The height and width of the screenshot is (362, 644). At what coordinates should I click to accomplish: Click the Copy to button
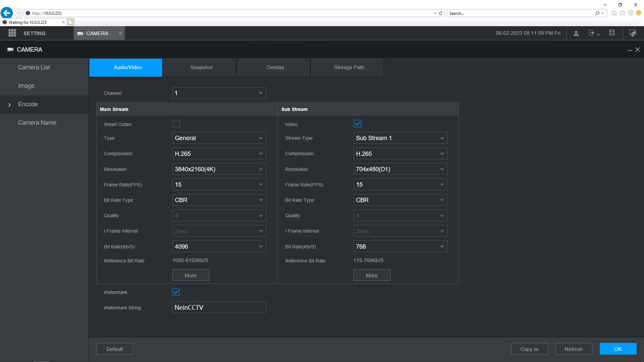click(x=529, y=349)
